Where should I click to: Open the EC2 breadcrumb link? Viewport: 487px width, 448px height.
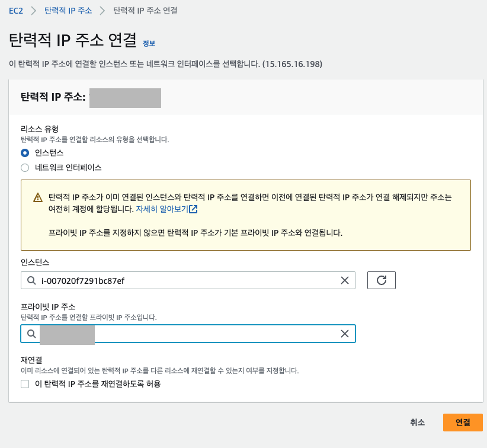click(16, 11)
